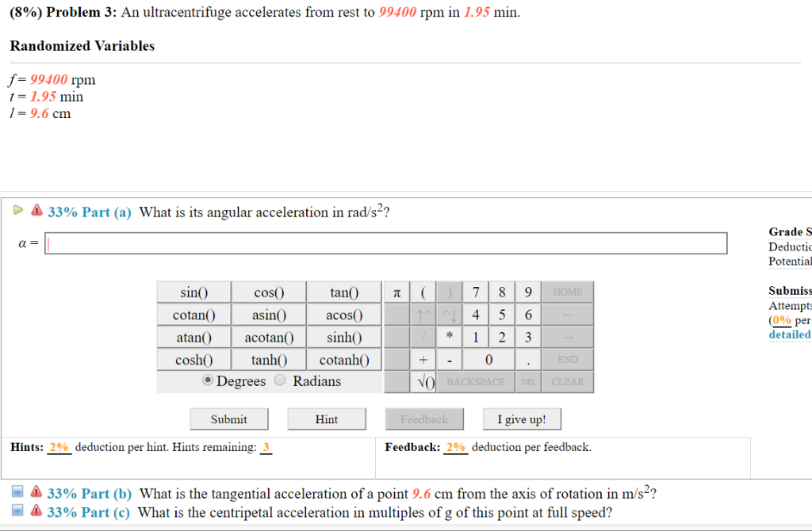Click the √() square root key
Image resolution: width=812 pixels, height=531 pixels.
point(423,381)
